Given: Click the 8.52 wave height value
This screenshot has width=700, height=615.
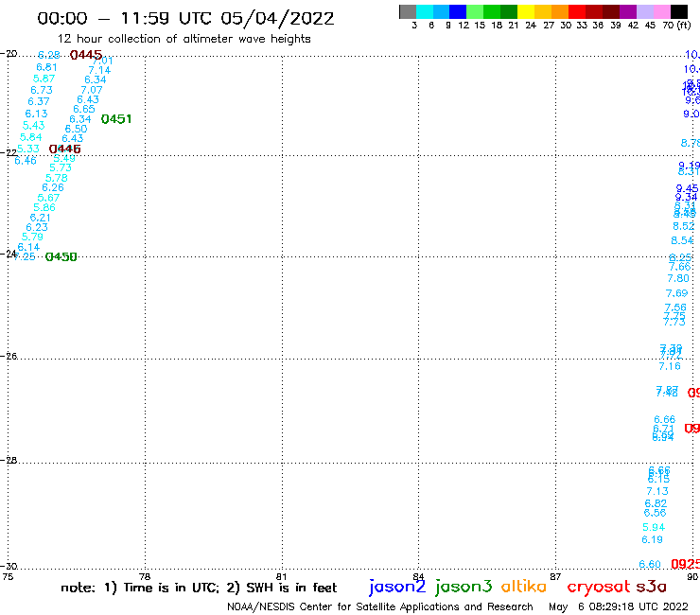Looking at the screenshot, I should (684, 226).
